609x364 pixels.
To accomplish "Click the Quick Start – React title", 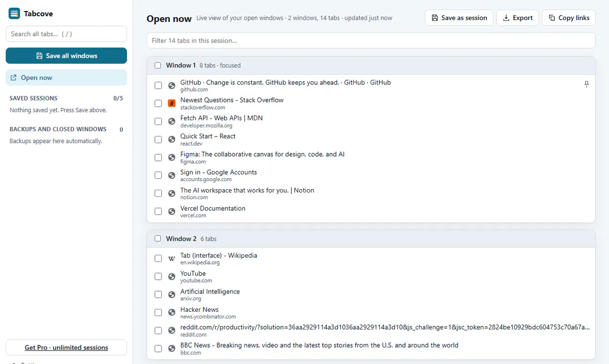I will (208, 136).
